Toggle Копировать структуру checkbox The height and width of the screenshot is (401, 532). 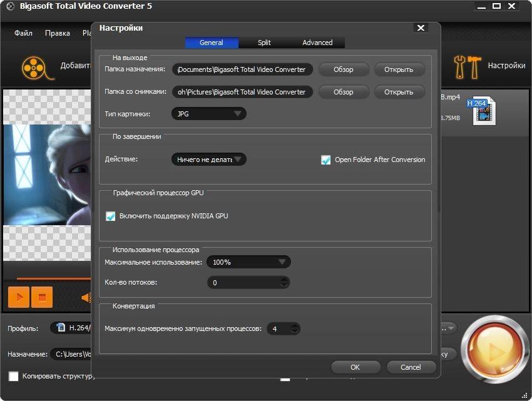point(14,376)
